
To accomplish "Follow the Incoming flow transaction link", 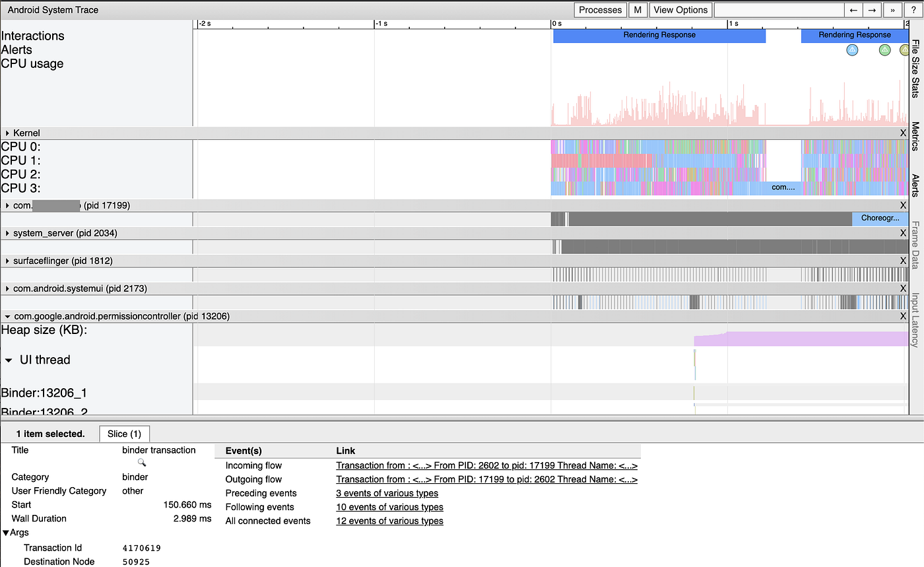I will 486,465.
